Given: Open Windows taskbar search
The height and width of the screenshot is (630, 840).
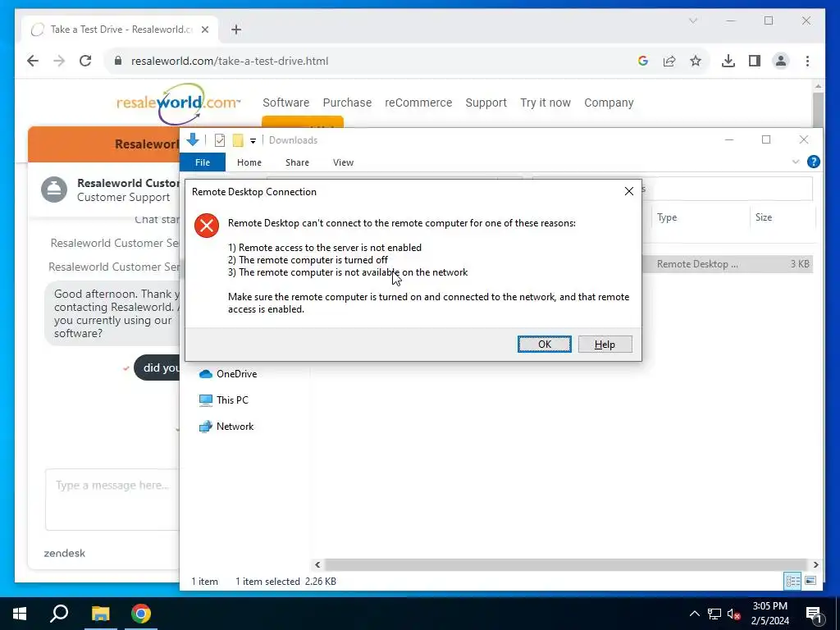Looking at the screenshot, I should pos(59,614).
